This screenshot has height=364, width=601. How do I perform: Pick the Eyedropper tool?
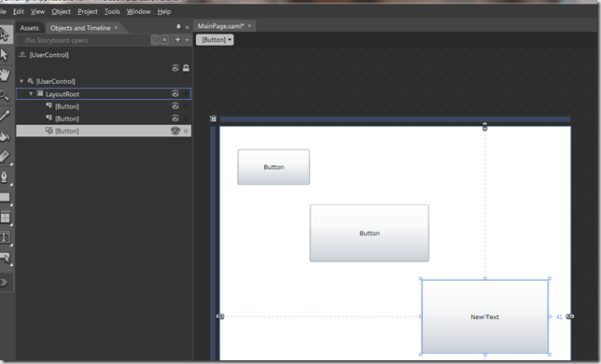point(5,116)
